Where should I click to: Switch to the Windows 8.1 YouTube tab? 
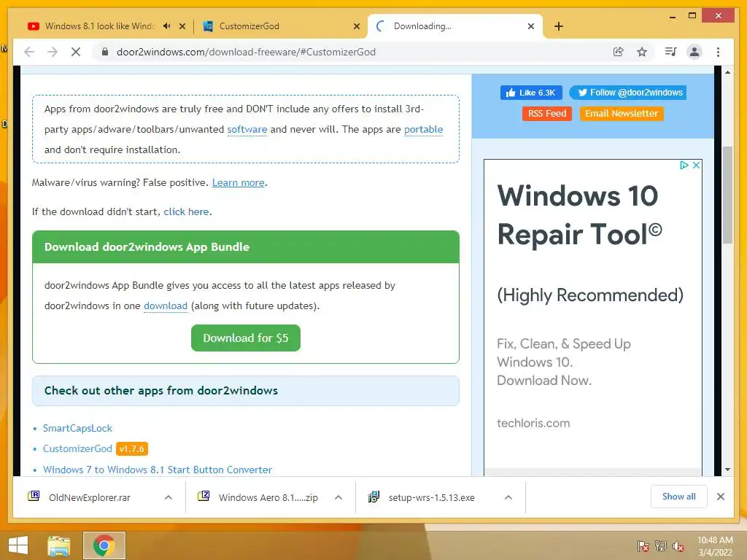[x=100, y=26]
